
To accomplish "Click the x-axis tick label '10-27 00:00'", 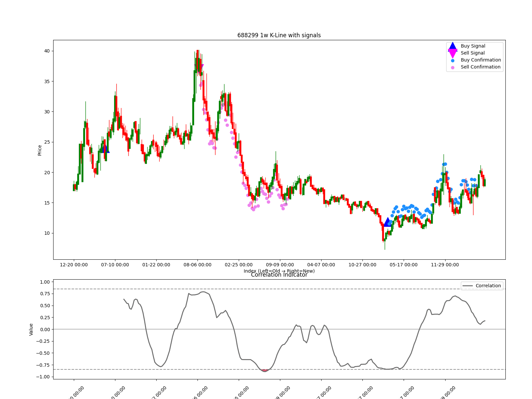I will [362, 265].
